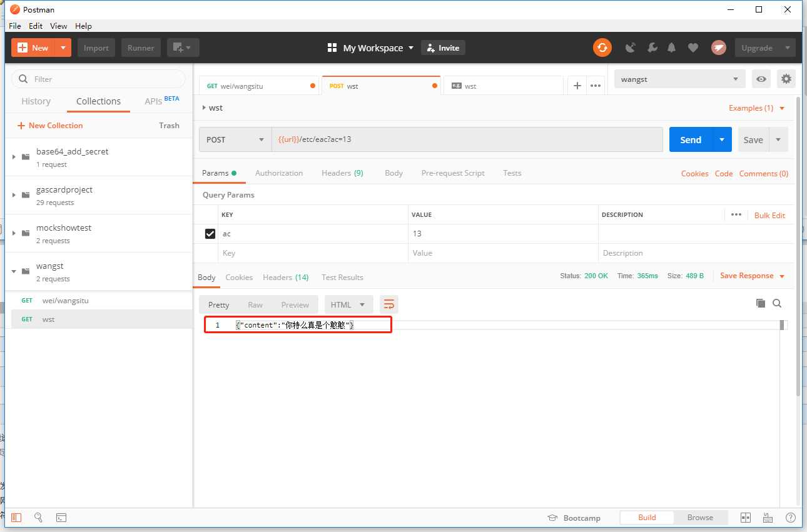Click the main window's vertical scrollbar
This screenshot has height=532, width=807.
pyautogui.click(x=798, y=246)
